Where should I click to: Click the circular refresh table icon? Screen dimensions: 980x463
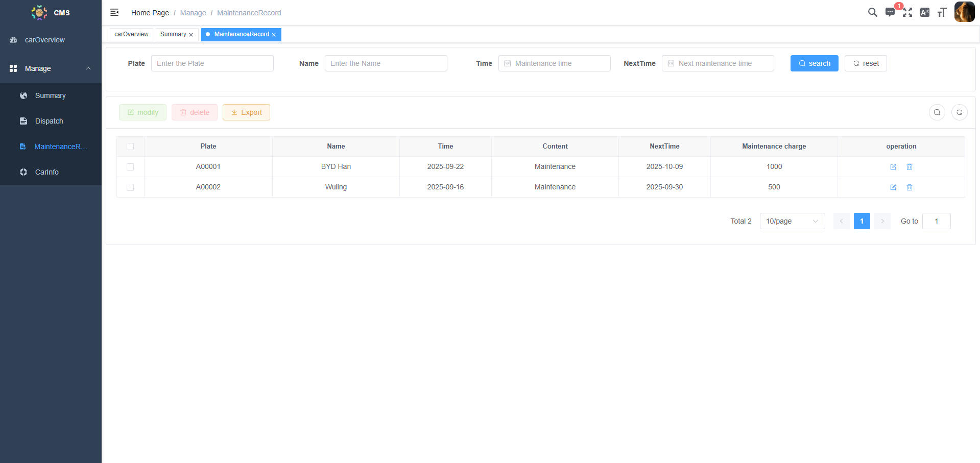coord(959,112)
